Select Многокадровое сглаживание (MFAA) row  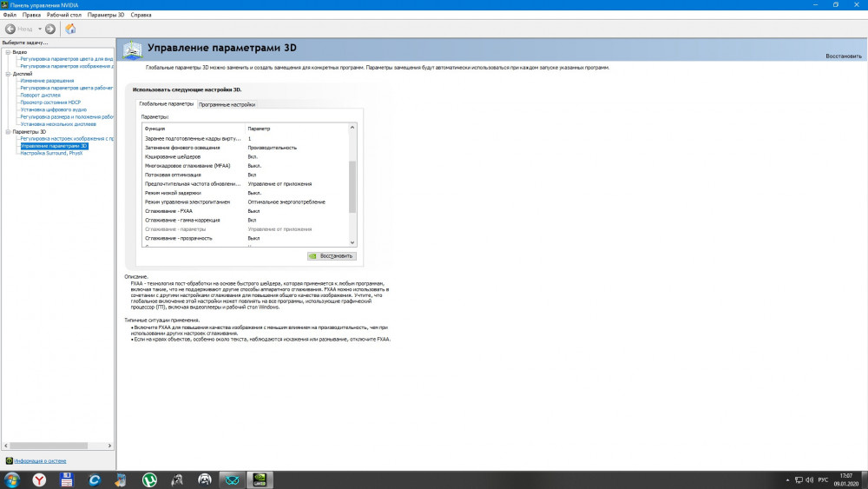(246, 166)
